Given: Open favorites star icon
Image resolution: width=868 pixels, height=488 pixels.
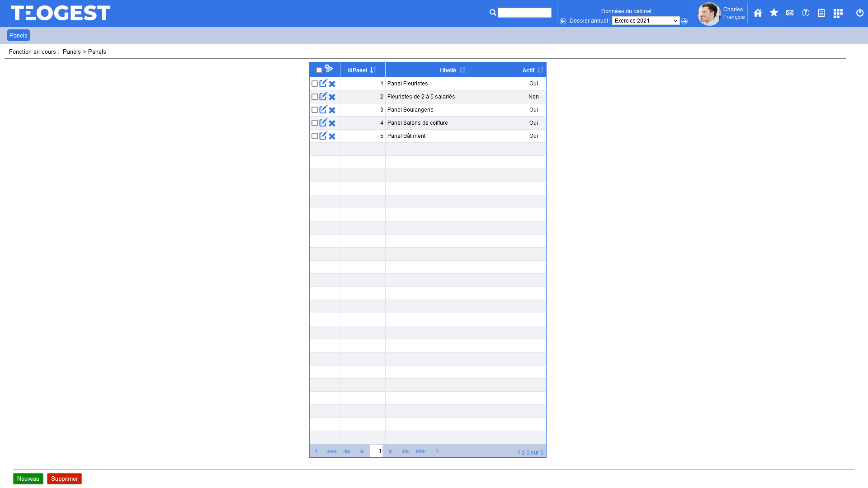Looking at the screenshot, I should [x=774, y=13].
